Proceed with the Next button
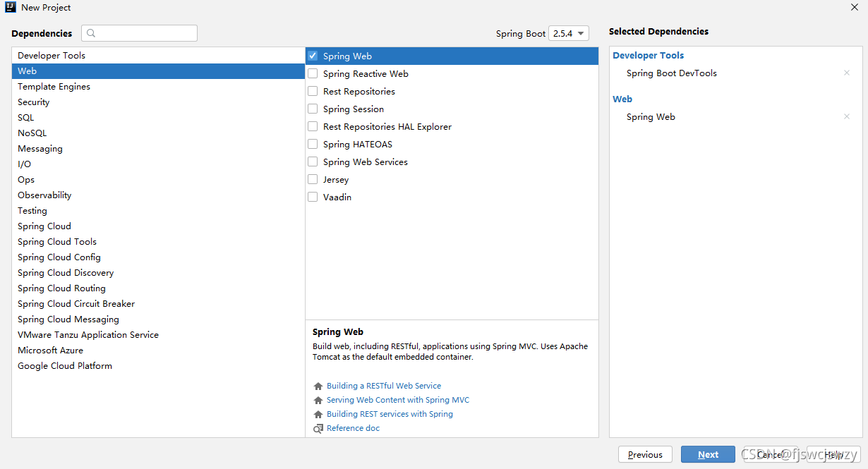868x469 pixels. tap(708, 454)
